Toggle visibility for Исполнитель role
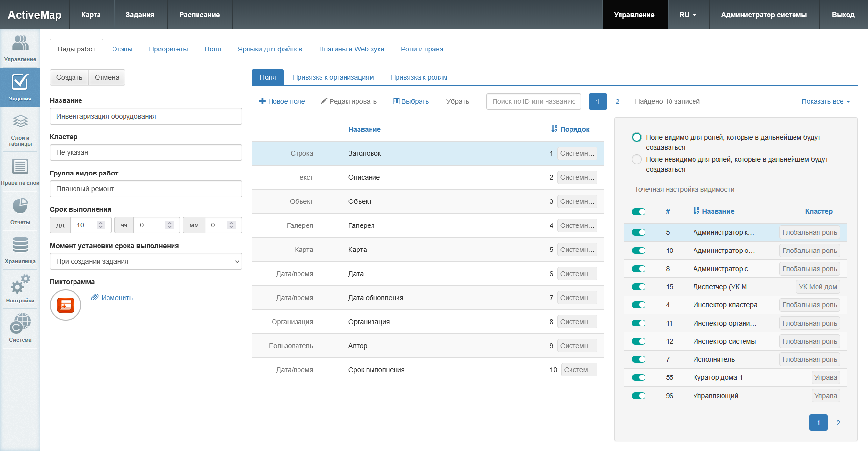The height and width of the screenshot is (451, 868). 638,359
